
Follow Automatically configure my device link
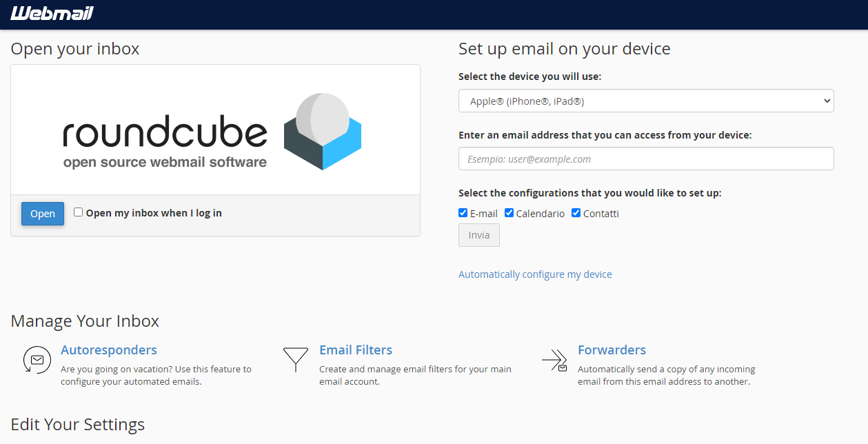click(535, 274)
